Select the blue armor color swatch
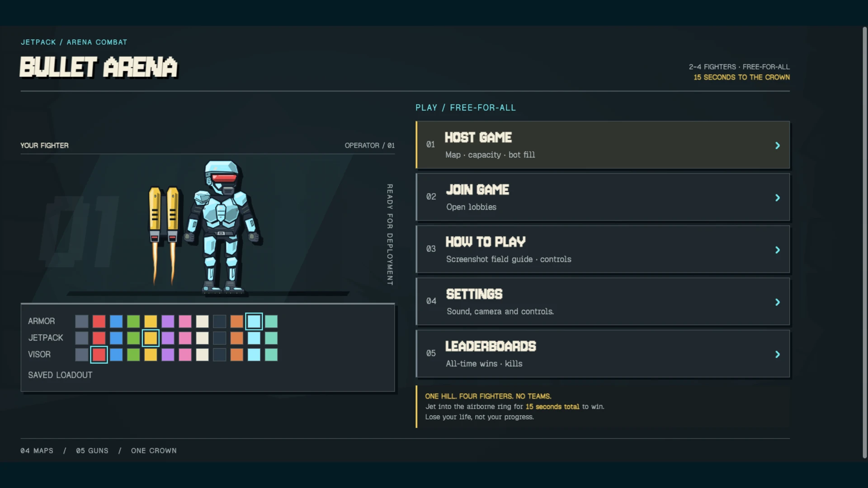Screen dimensions: 868x488 pos(116,321)
